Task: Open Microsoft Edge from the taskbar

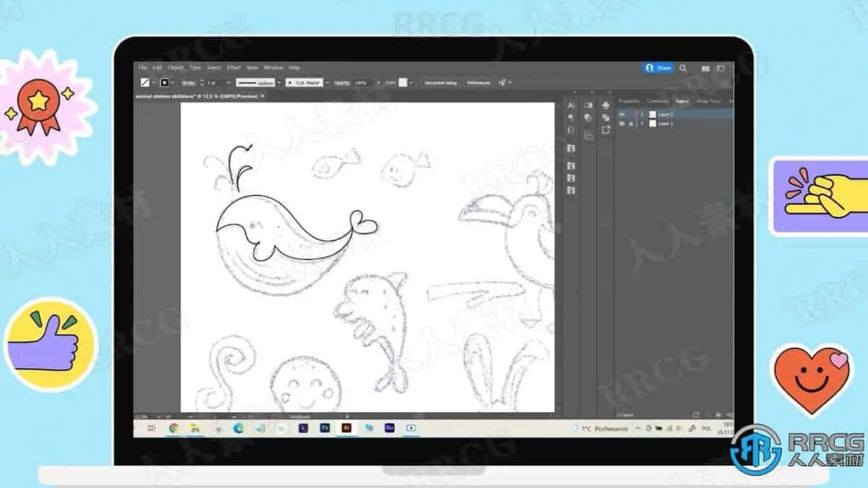Action: click(x=238, y=428)
